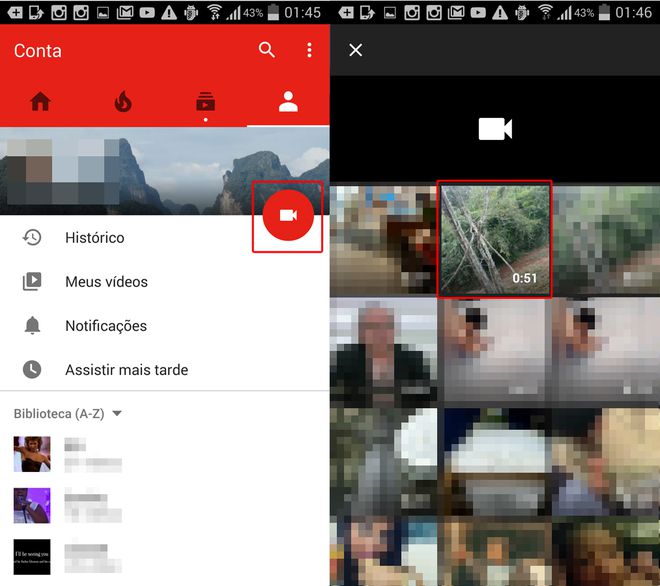Click the Meus vídeos play-stack icon
Viewport: 660px width, 586px height.
32,282
